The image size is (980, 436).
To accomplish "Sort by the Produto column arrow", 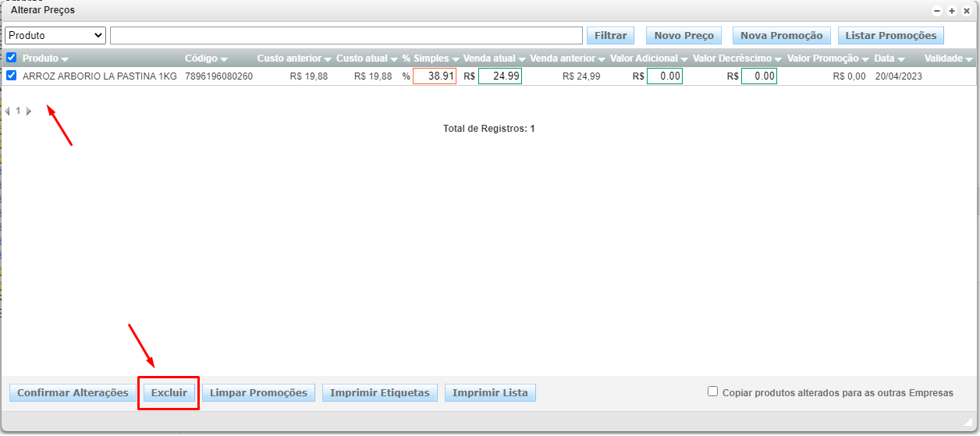I will click(x=65, y=59).
